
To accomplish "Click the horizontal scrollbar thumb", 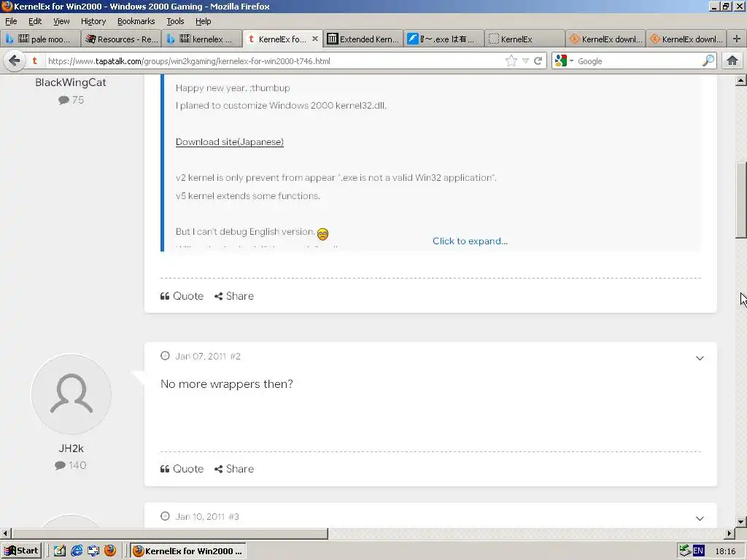I will 169,533.
